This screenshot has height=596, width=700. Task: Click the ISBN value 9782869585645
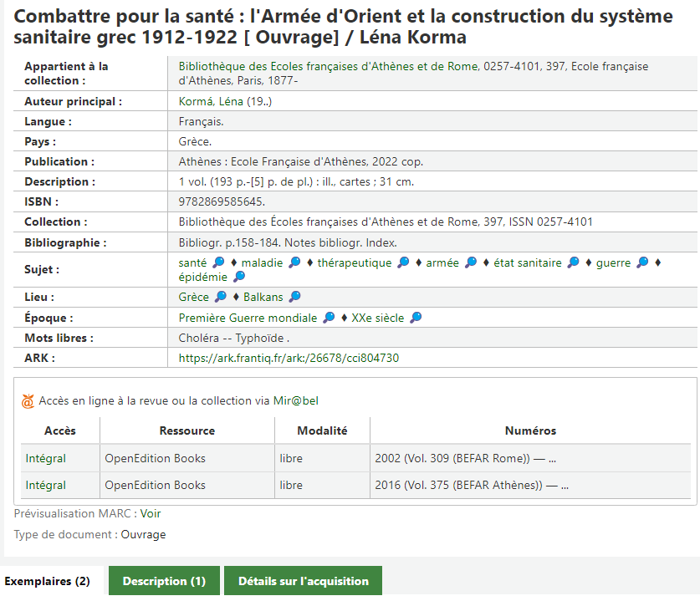pyautogui.click(x=222, y=201)
